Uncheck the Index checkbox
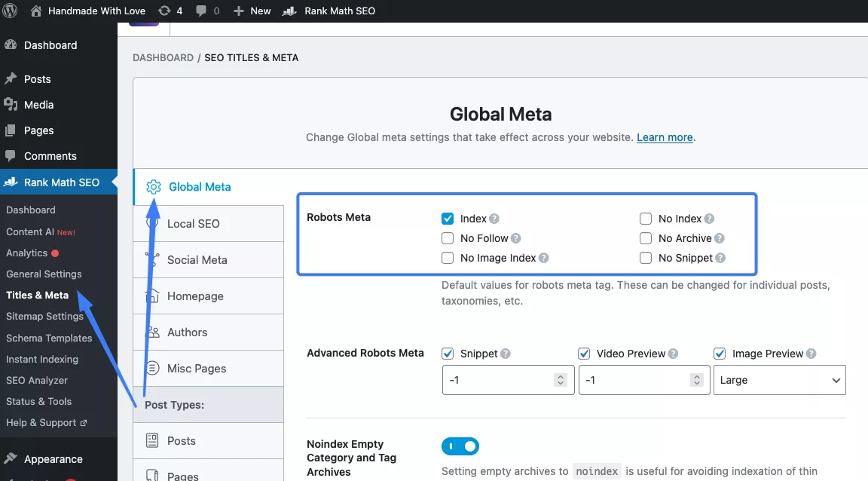The width and height of the screenshot is (868, 481). point(448,219)
